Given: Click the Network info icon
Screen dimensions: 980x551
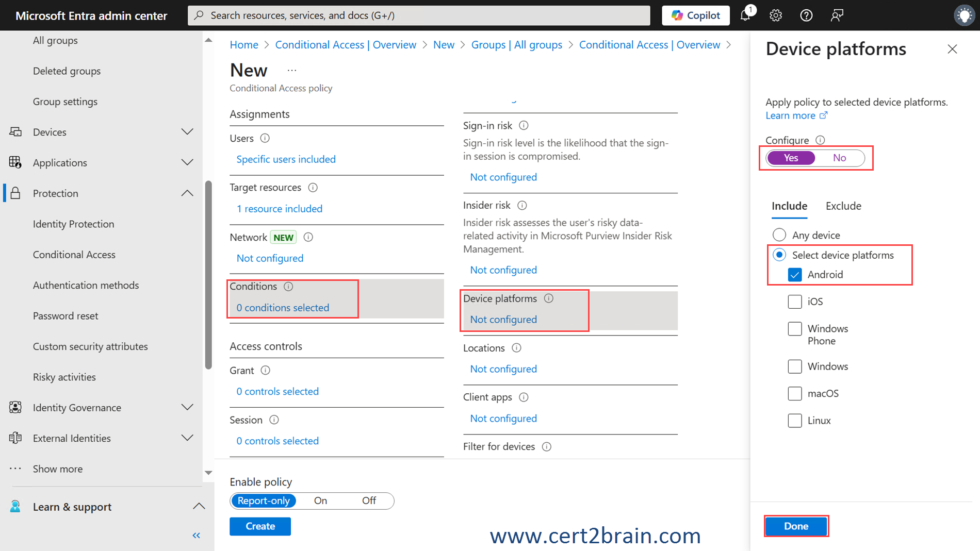Looking at the screenshot, I should point(308,237).
